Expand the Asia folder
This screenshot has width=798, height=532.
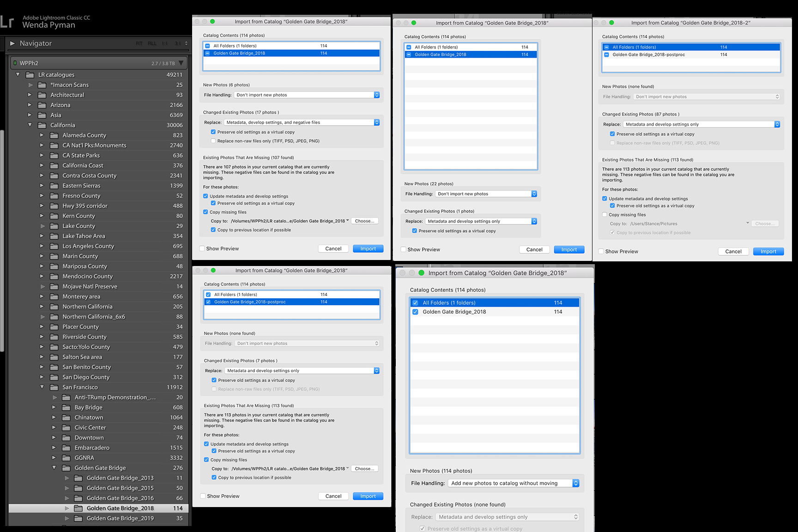point(30,115)
